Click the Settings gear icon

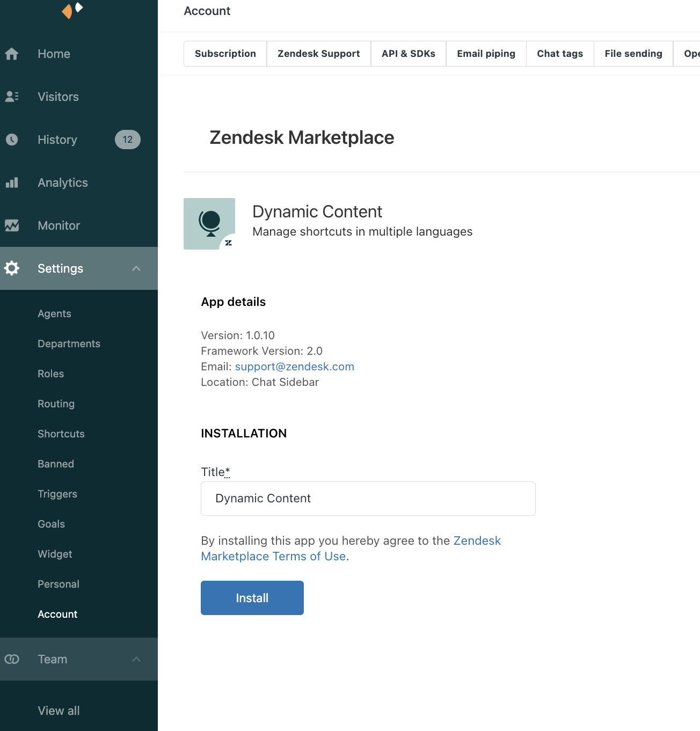tap(12, 268)
